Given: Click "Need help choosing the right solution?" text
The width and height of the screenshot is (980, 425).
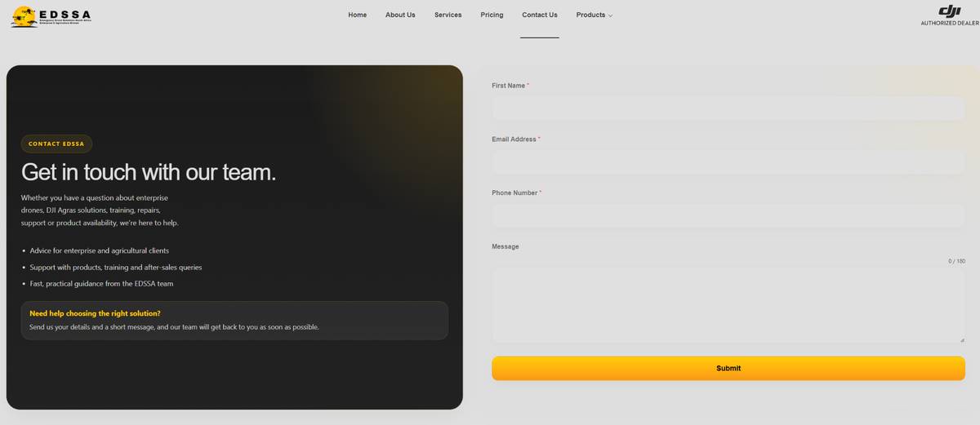Looking at the screenshot, I should tap(95, 313).
